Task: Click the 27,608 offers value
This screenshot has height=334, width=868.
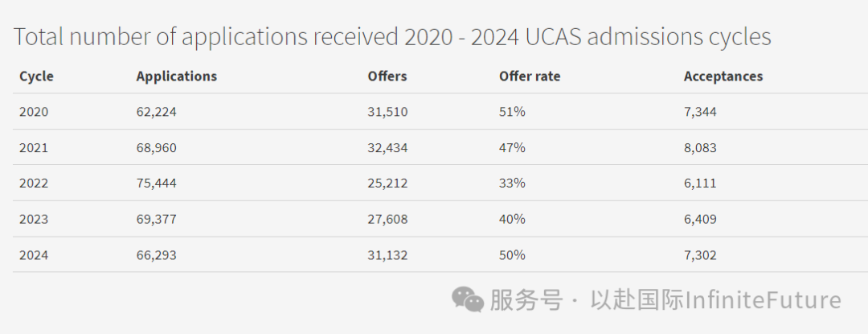Action: 387,219
